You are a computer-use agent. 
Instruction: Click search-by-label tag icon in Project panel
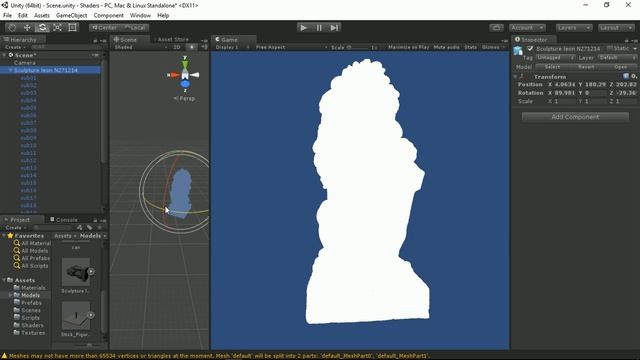pos(89,228)
